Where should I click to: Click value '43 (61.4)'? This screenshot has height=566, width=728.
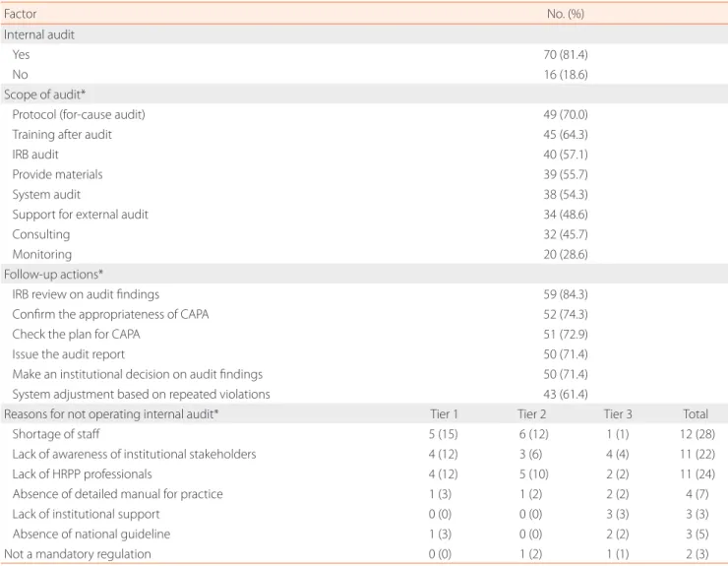(x=566, y=395)
